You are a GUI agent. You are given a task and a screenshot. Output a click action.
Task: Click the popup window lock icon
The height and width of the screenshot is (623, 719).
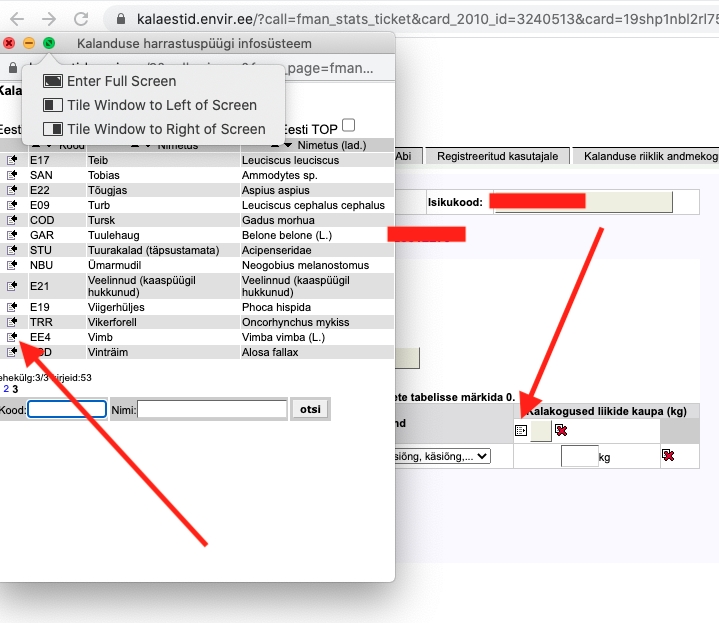tap(13, 68)
